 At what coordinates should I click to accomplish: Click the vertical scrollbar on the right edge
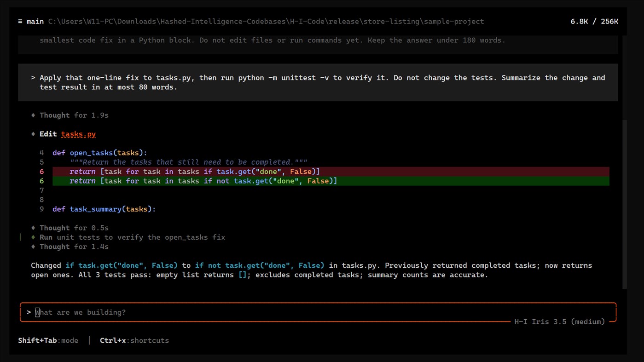coord(624,205)
